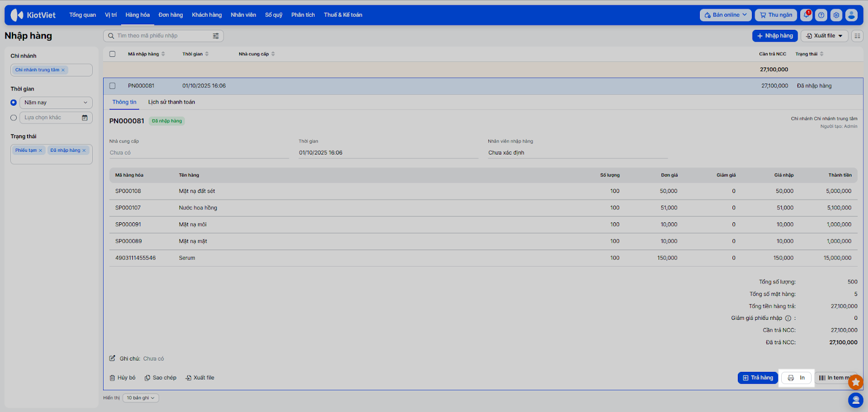Click product name 'Mặt nạ mắt'
This screenshot has width=868, height=412.
coord(193,241)
